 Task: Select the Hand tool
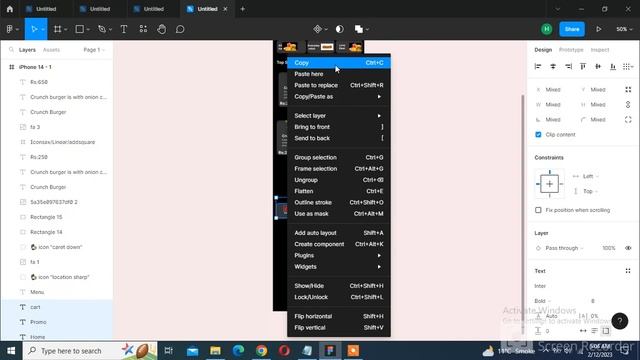point(162,29)
